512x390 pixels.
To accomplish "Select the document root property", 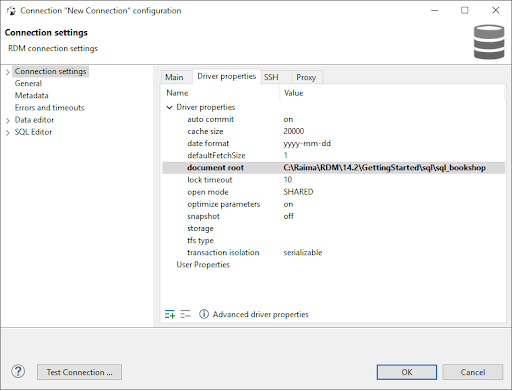I will point(333,168).
